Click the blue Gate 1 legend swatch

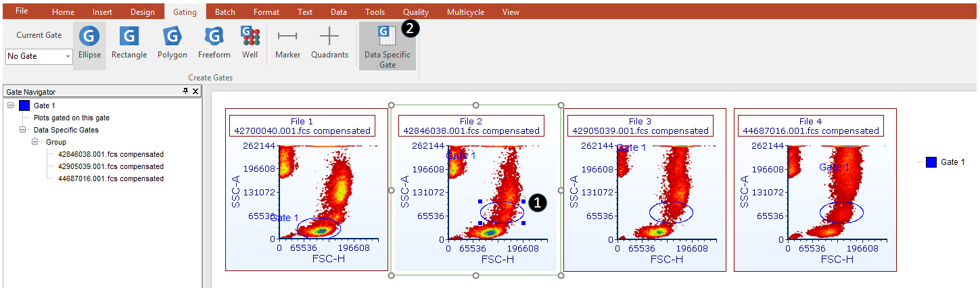pyautogui.click(x=931, y=162)
